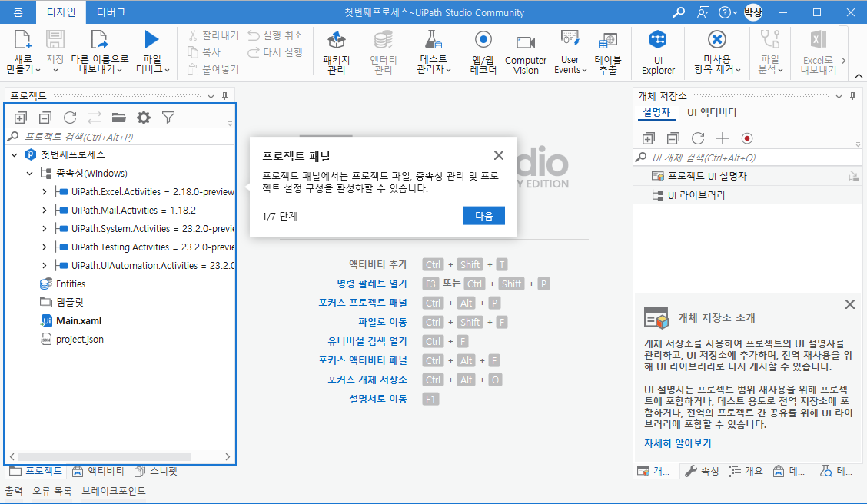
Task: Click 미사용 항목 제거 icon
Action: (716, 40)
